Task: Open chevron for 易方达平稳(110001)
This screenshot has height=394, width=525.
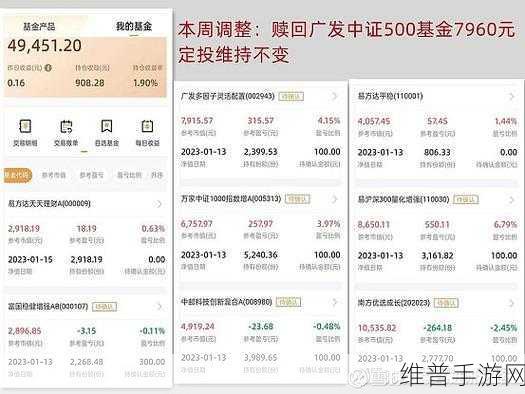Action: pyautogui.click(x=511, y=96)
